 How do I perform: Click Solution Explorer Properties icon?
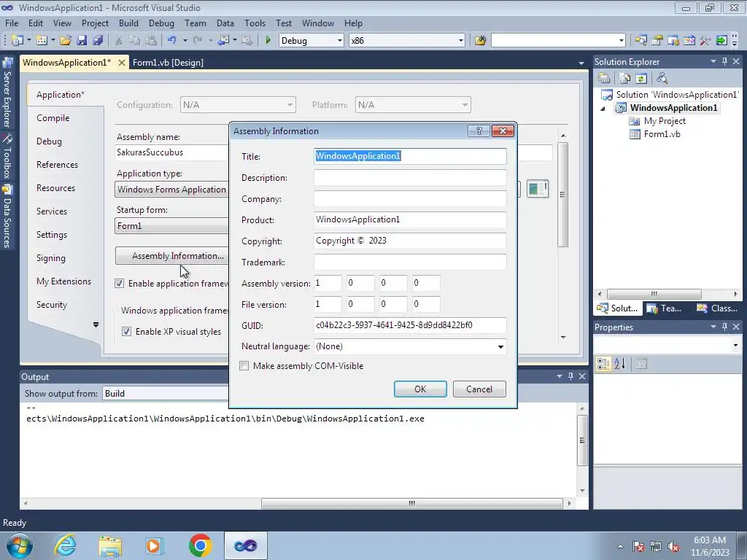(x=604, y=78)
